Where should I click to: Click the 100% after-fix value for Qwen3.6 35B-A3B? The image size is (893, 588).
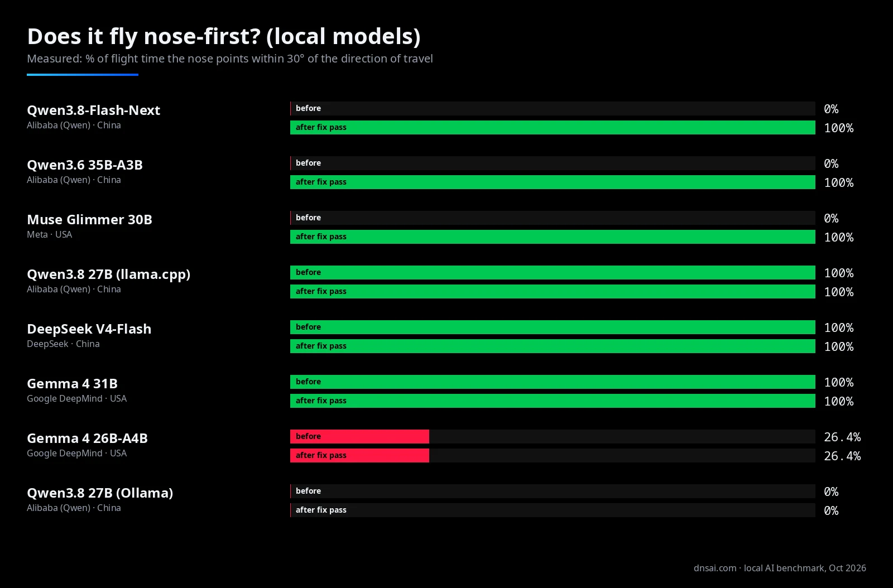pyautogui.click(x=839, y=182)
